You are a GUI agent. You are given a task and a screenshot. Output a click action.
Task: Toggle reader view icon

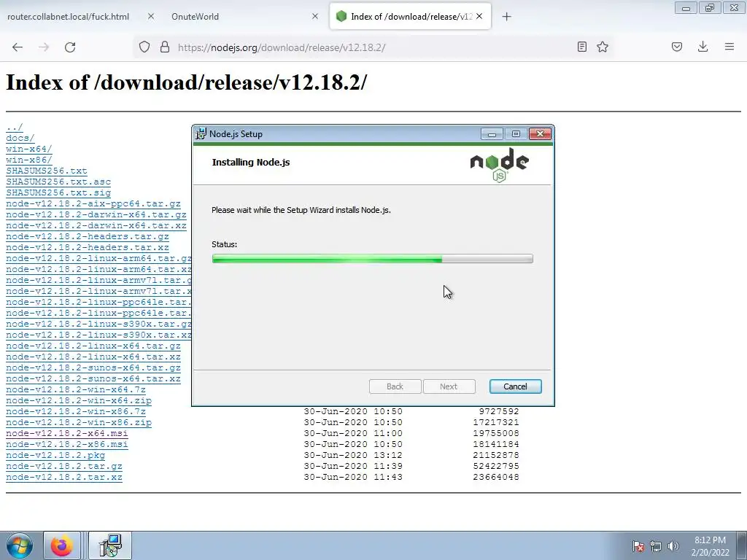(581, 47)
